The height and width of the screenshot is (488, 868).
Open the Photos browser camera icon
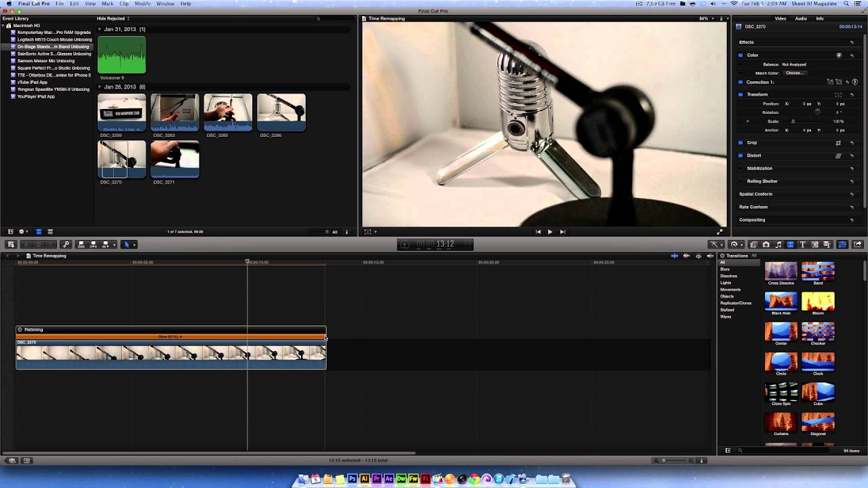tap(766, 245)
